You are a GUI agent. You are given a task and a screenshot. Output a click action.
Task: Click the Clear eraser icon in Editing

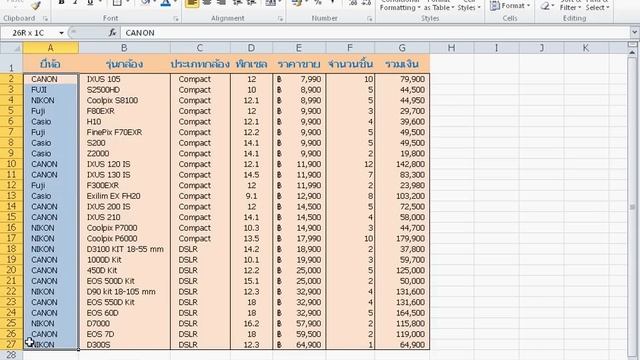point(545,6)
